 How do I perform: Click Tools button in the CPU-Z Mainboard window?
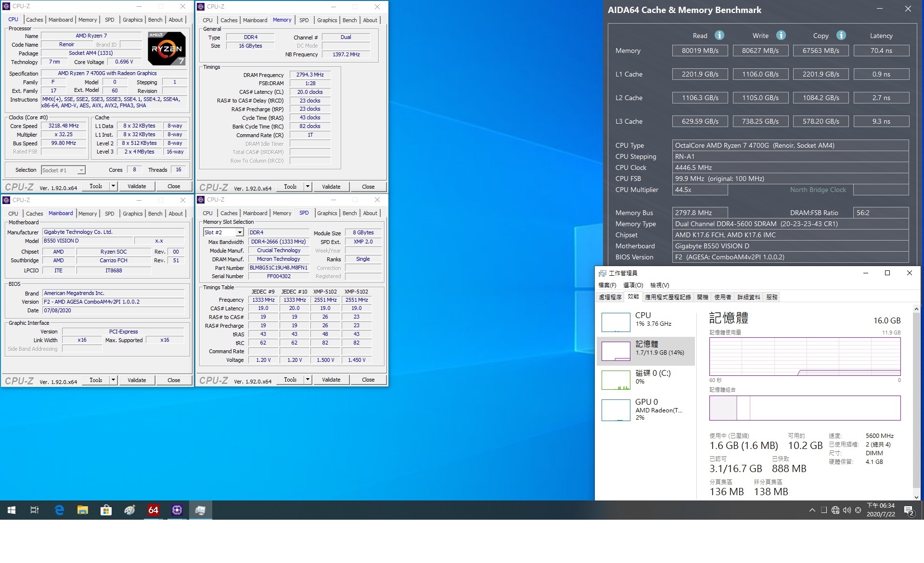pos(96,380)
